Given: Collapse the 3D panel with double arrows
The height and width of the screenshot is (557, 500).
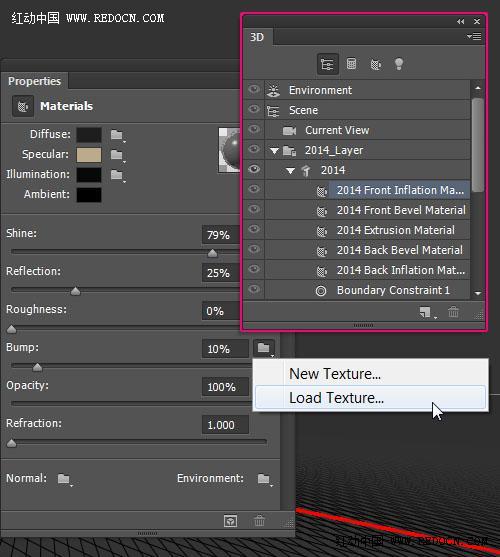Looking at the screenshot, I should (461, 22).
